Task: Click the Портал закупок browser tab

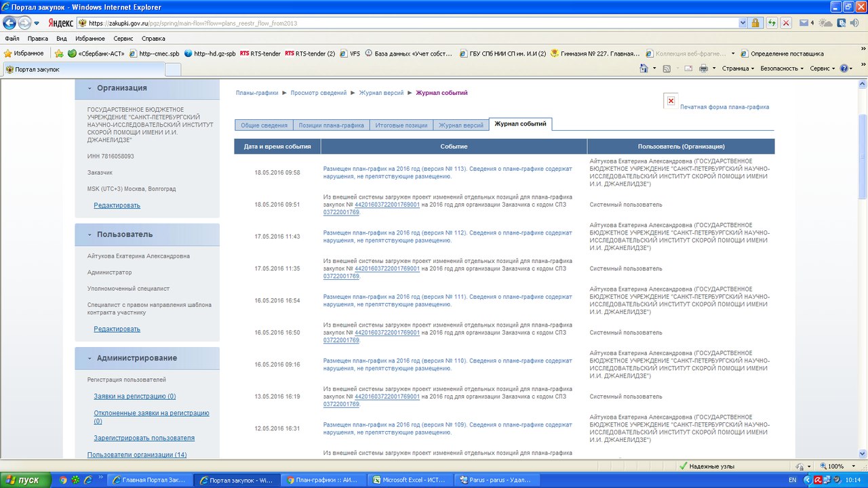Action: coord(83,69)
